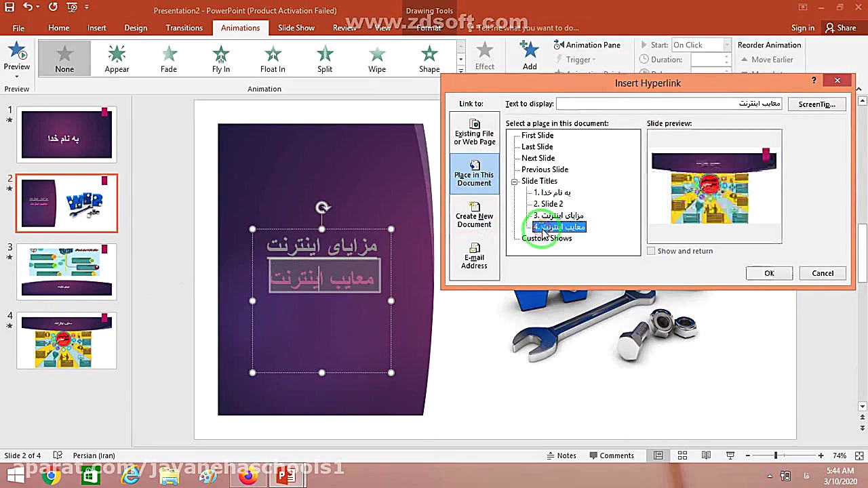868x488 pixels.
Task: Switch to the Slide Show tab
Action: coord(296,28)
